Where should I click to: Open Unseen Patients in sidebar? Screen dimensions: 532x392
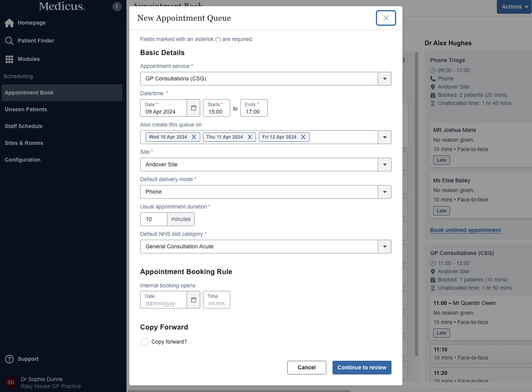(26, 110)
